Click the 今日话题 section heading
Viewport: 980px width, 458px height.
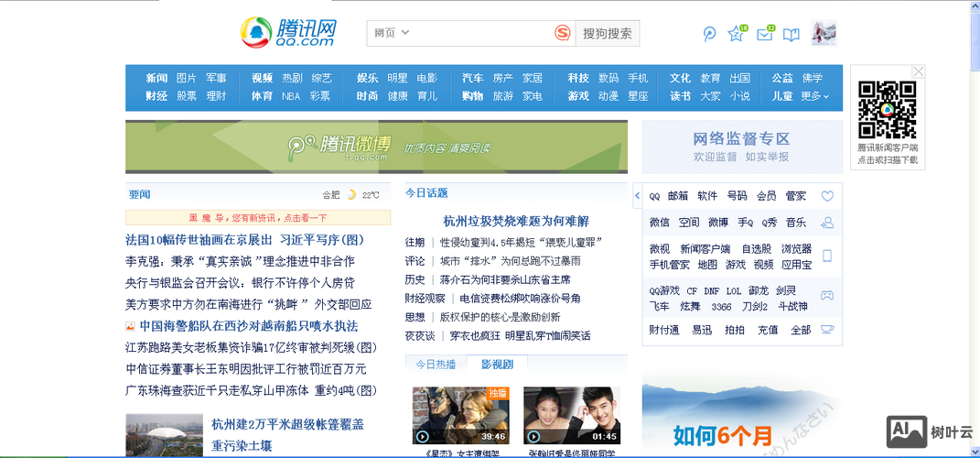coord(426,193)
